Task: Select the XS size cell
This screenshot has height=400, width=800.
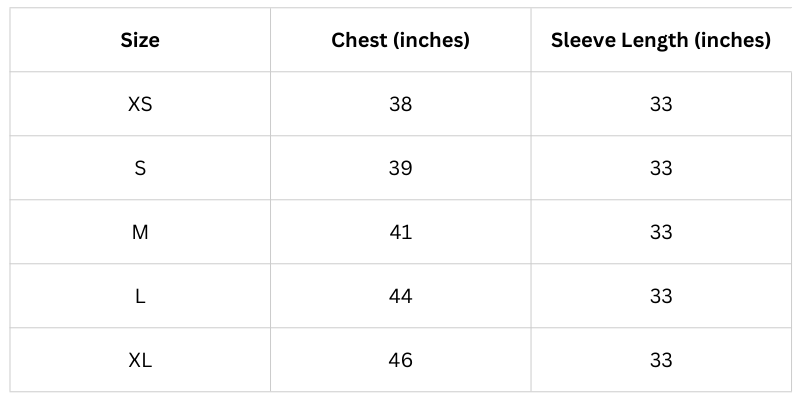Action: (140, 104)
